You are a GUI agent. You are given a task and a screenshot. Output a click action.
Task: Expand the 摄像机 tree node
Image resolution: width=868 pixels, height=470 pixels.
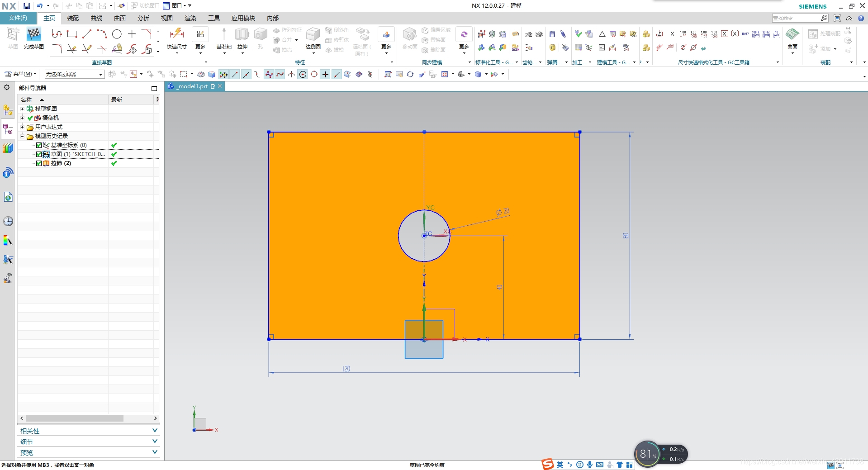coord(22,118)
